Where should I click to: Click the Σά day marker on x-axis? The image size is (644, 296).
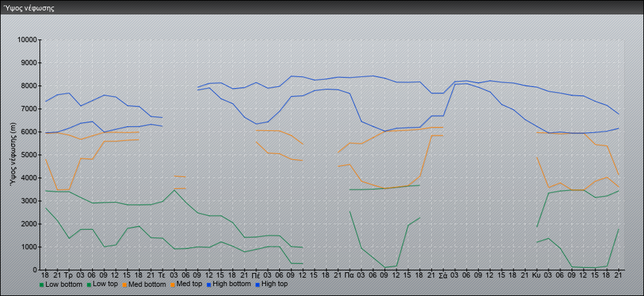(x=443, y=274)
